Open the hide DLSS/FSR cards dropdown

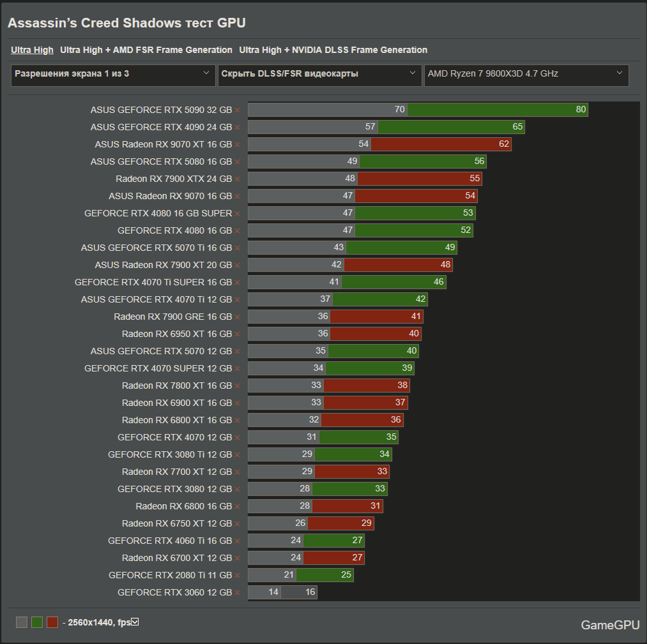pos(320,75)
